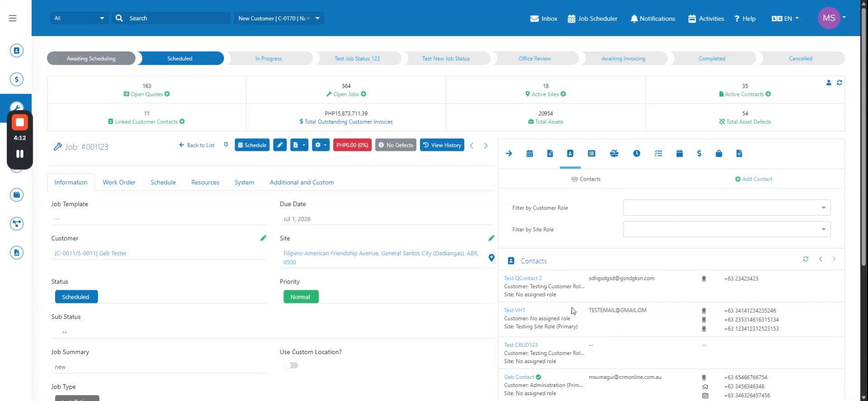868x401 pixels.
Task: Open the contacts sidebar icon
Action: pos(17,51)
